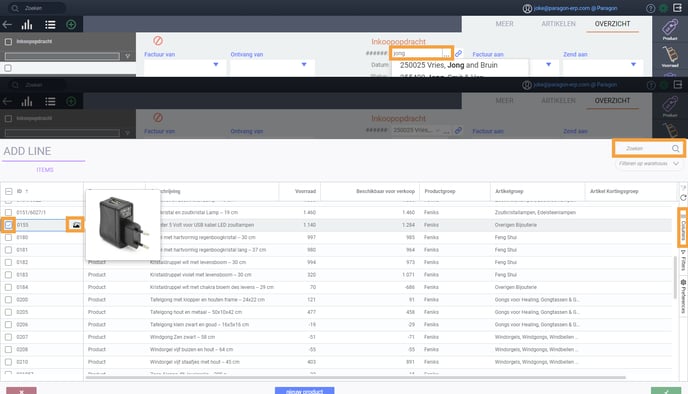Click the link icon beside the jong field
Image resolution: width=688 pixels, height=394 pixels.
458,53
